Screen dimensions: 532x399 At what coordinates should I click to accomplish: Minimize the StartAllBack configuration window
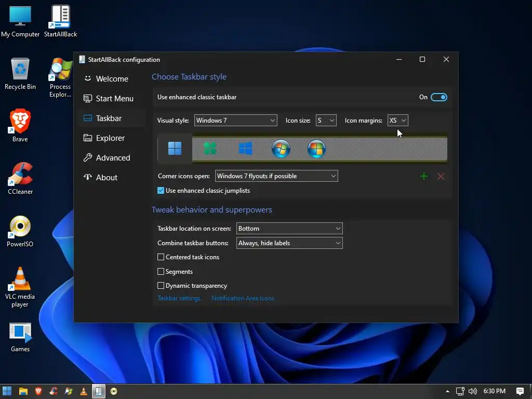[x=399, y=59]
